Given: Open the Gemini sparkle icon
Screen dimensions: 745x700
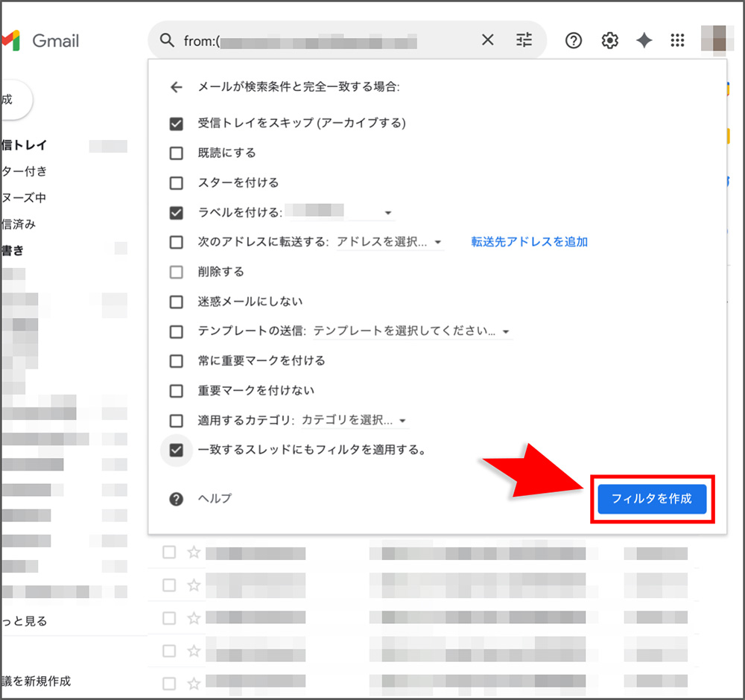Looking at the screenshot, I should point(644,40).
